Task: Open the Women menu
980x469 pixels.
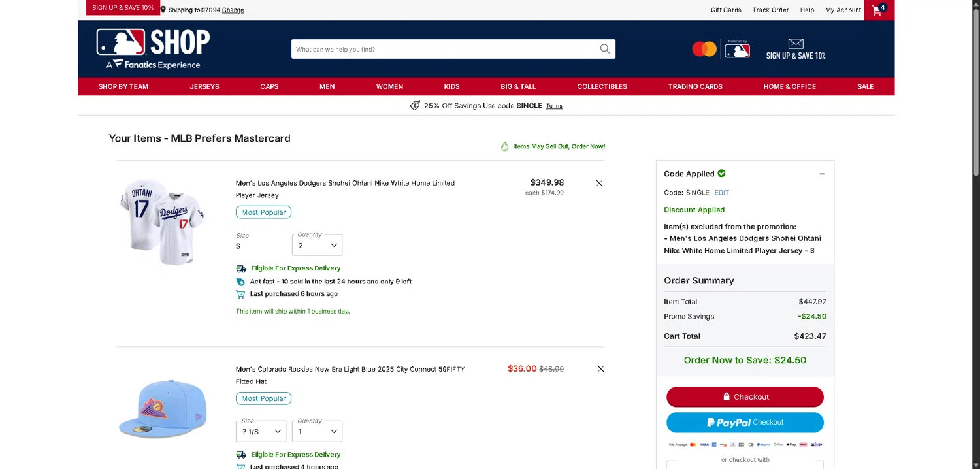Action: [x=389, y=86]
